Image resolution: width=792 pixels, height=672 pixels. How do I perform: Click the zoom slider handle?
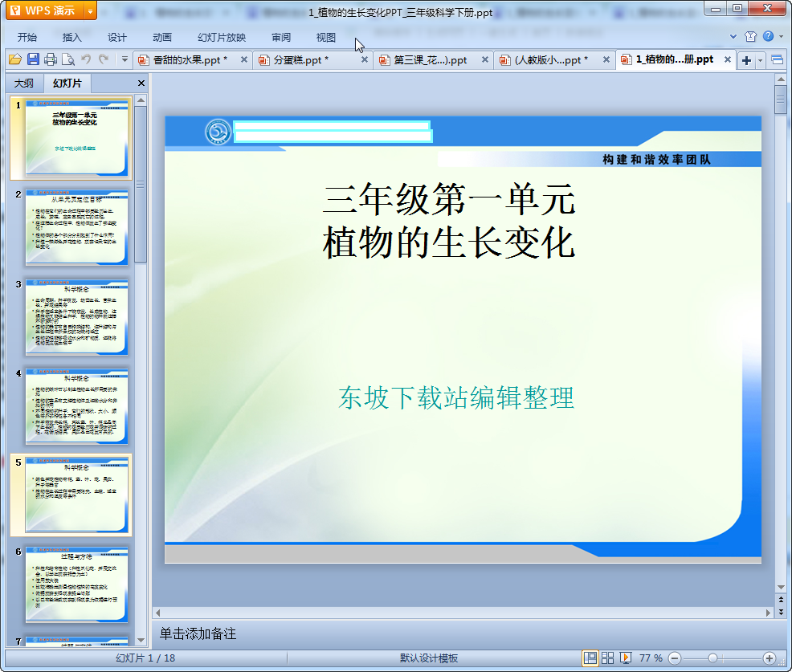point(712,658)
